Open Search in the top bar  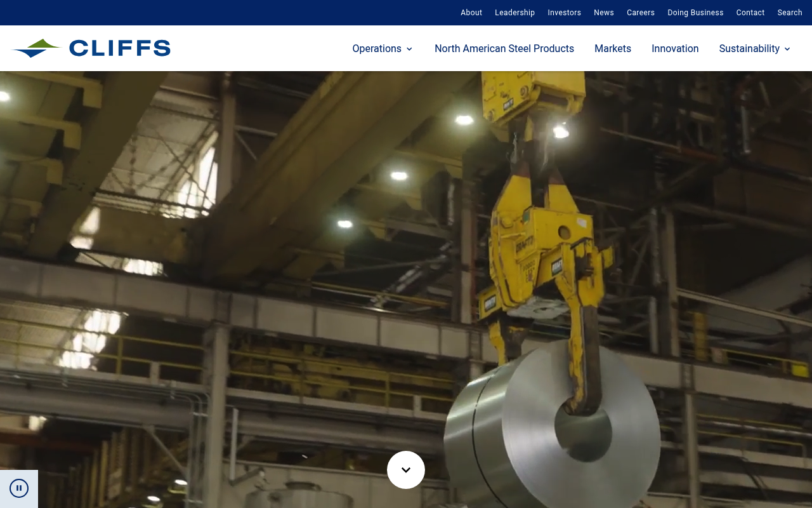(x=790, y=13)
